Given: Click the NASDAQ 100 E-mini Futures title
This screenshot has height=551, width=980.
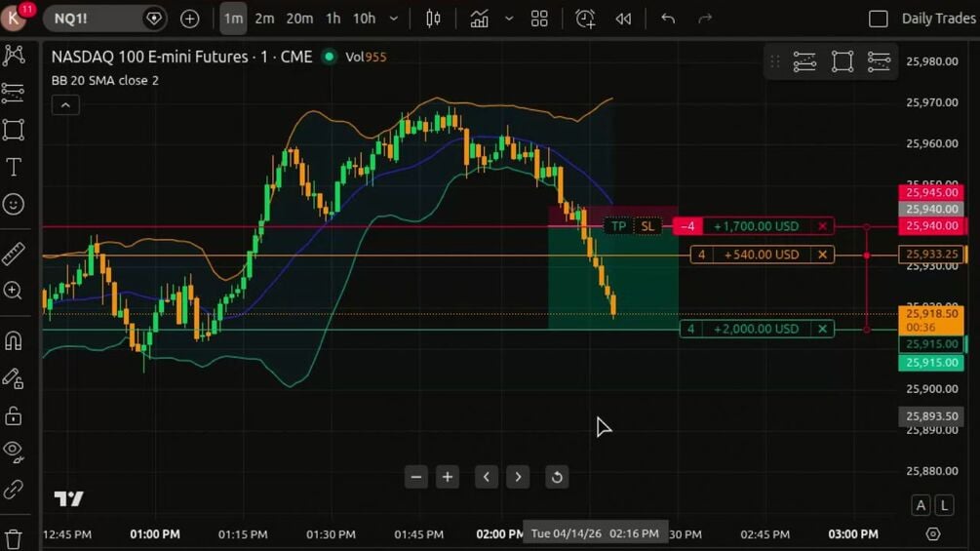Looking at the screenshot, I should click(x=181, y=57).
